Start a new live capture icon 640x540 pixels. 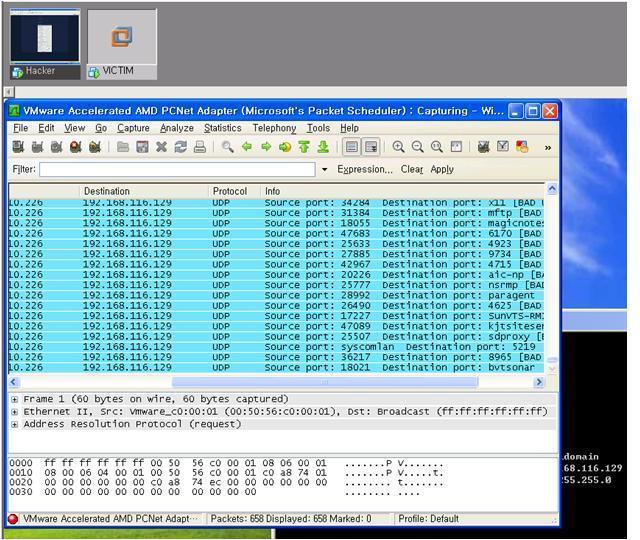tap(56, 147)
